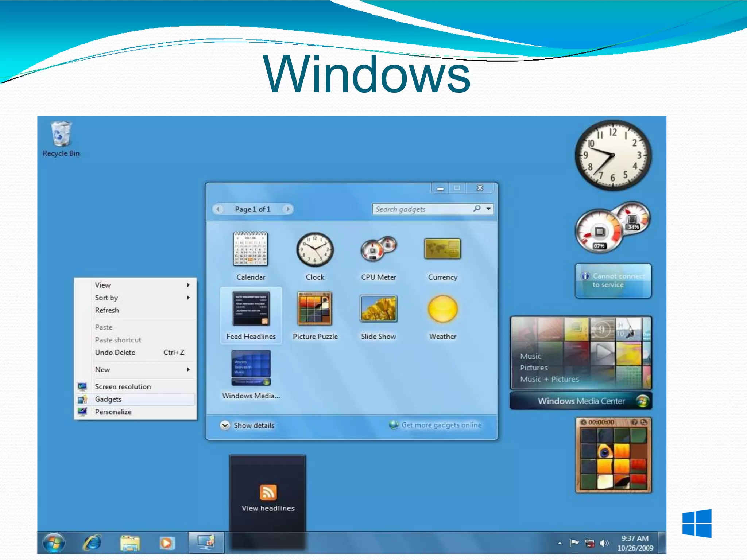This screenshot has width=747, height=560.
Task: Show hidden icons tray arrow
Action: click(560, 543)
